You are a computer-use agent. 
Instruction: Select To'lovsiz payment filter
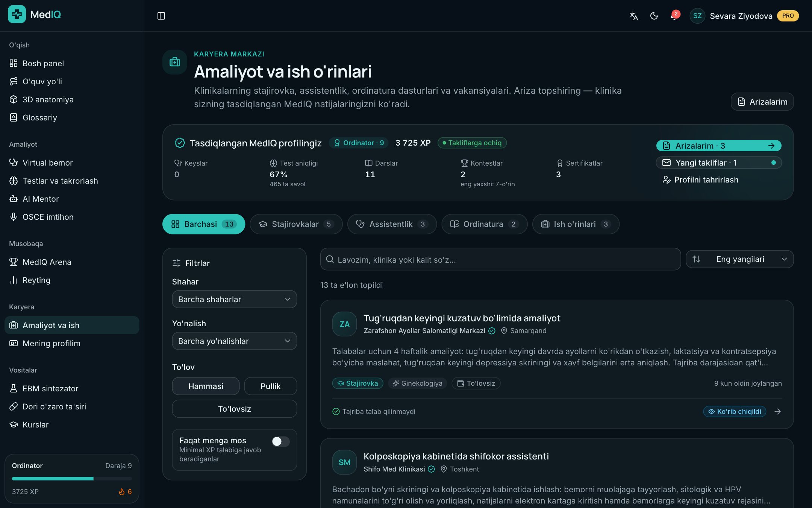(234, 409)
